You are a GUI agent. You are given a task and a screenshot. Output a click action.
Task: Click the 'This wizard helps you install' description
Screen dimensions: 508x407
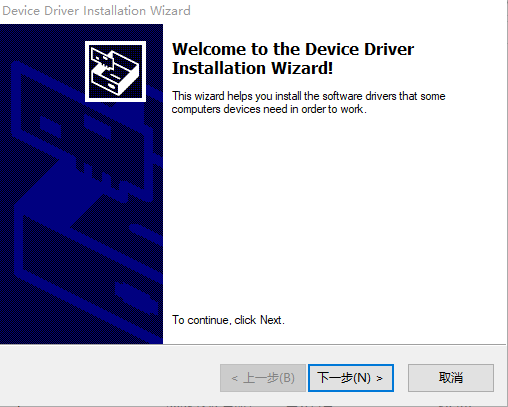coord(308,102)
